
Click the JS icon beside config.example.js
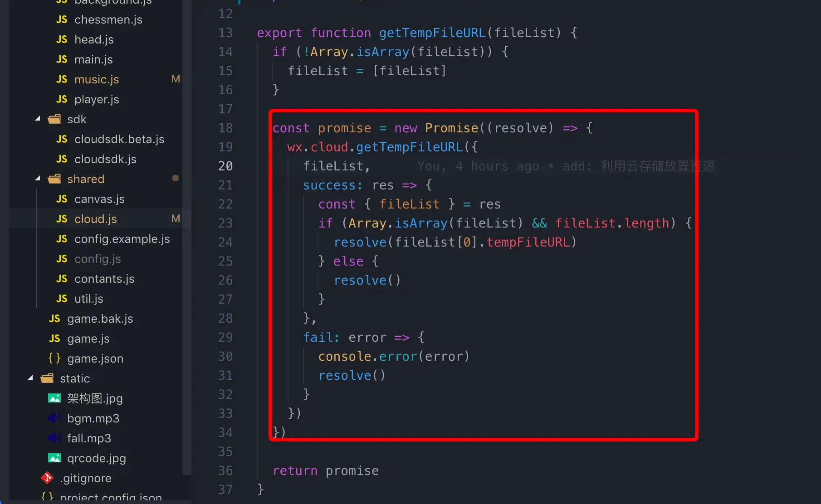62,239
